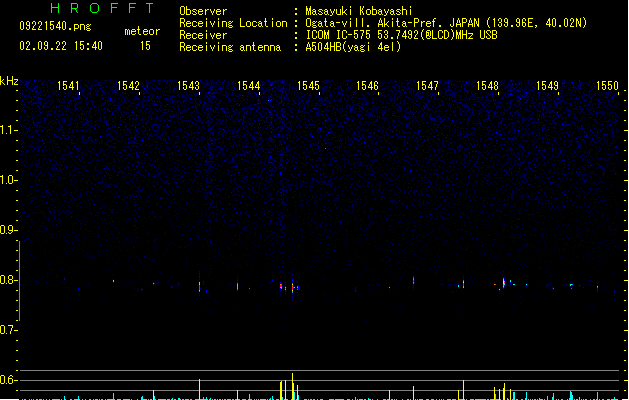Click the 0.8 kHz axis label
Image resolution: width=629 pixels, height=400 pixels.
coord(8,280)
